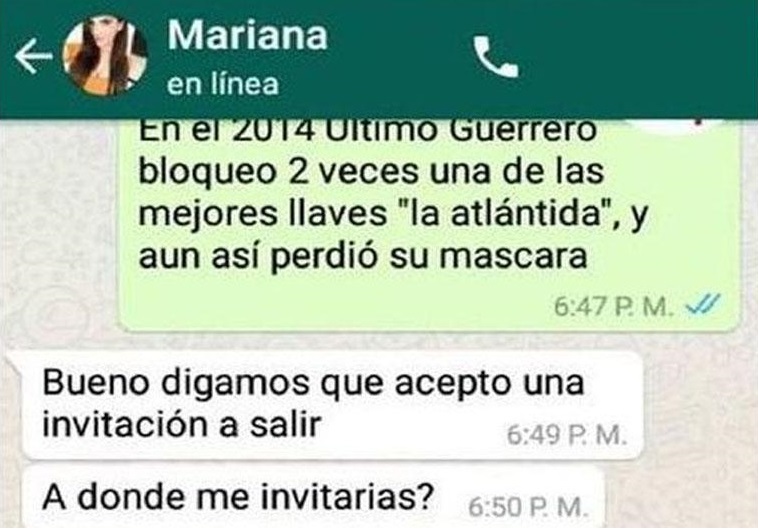Start a voice call with Mariana

pos(496,57)
